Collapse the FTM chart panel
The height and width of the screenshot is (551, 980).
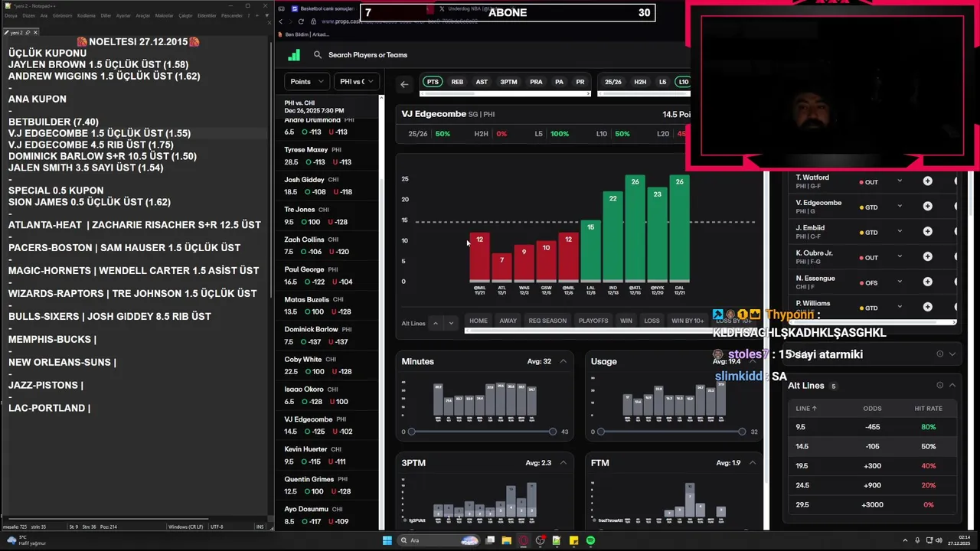pos(753,462)
